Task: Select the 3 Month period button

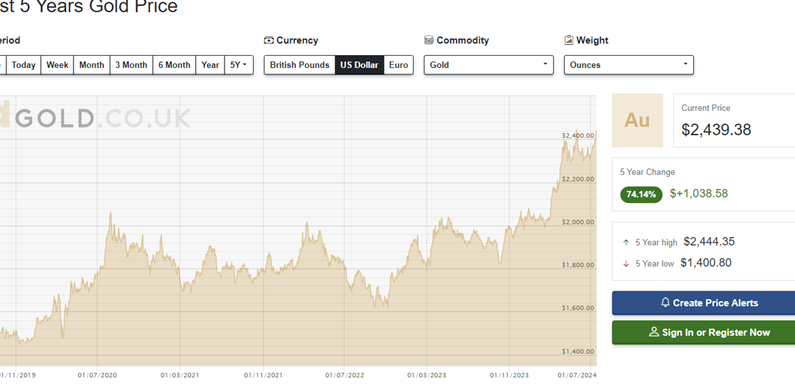Action: click(x=131, y=65)
